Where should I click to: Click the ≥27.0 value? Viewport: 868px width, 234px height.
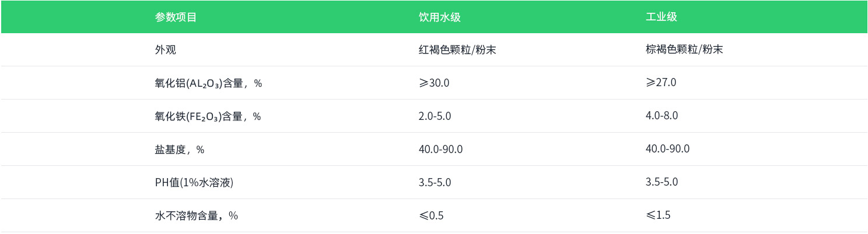tap(661, 83)
